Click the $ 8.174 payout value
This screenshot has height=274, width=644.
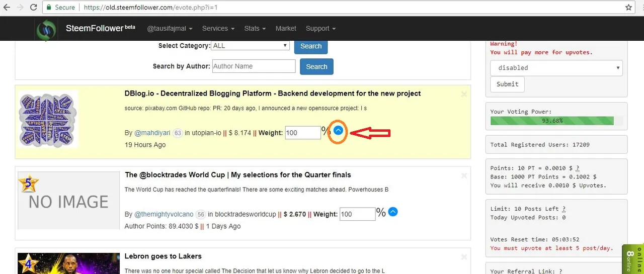point(239,133)
